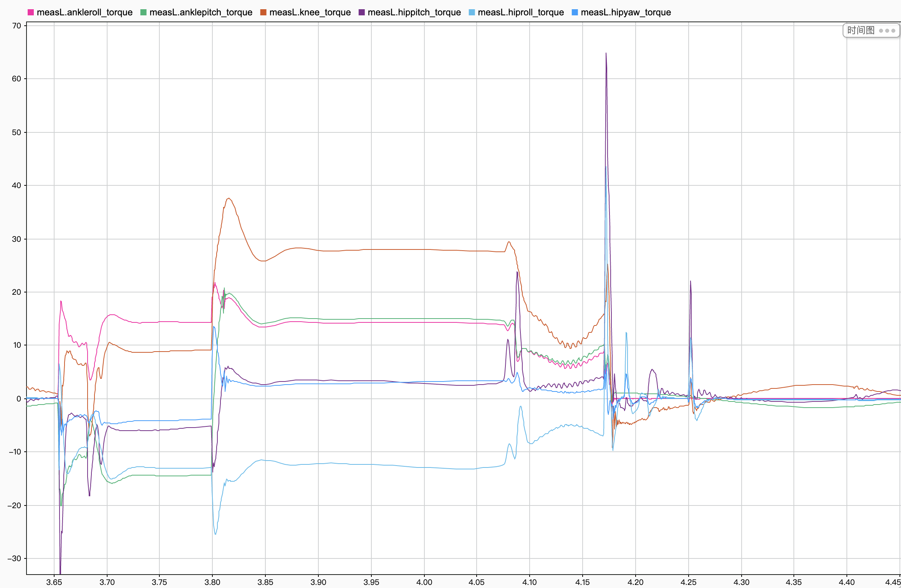Toggle the measL.hippitch_torque legend label
This screenshot has height=588, width=901.
click(x=414, y=12)
